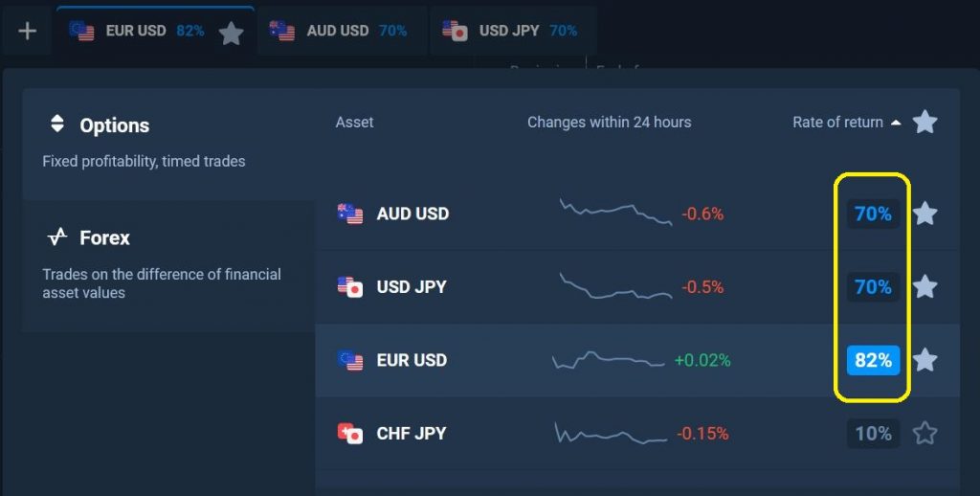The image size is (980, 496).
Task: Toggle favorite star for AUD USD row
Action: click(924, 214)
